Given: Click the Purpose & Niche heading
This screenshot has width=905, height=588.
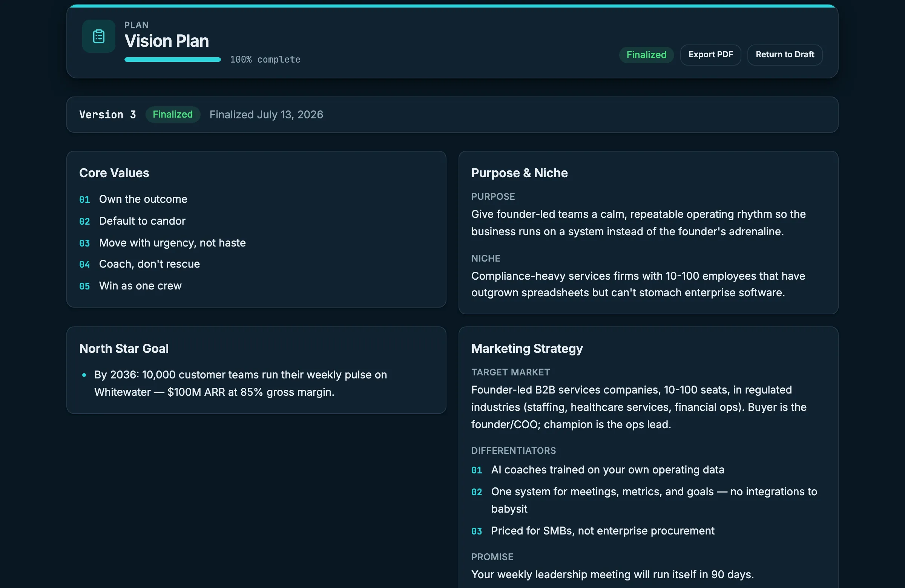Looking at the screenshot, I should pos(519,173).
